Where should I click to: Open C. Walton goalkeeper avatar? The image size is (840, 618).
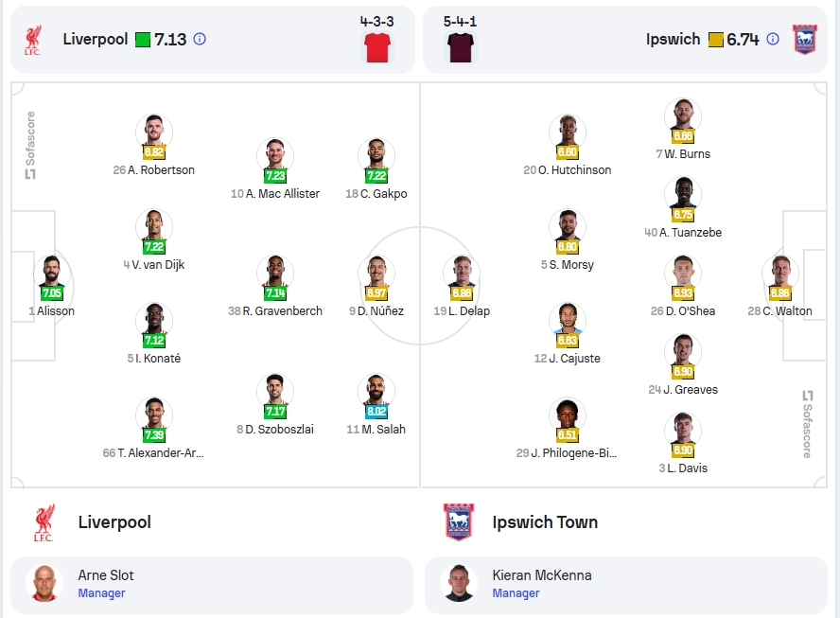780,274
